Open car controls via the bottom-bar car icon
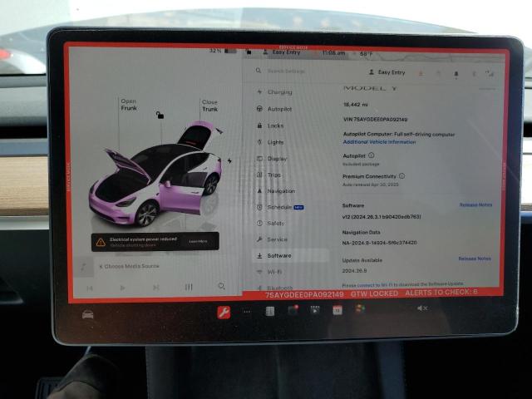This screenshot has width=532, height=399. coord(88,314)
